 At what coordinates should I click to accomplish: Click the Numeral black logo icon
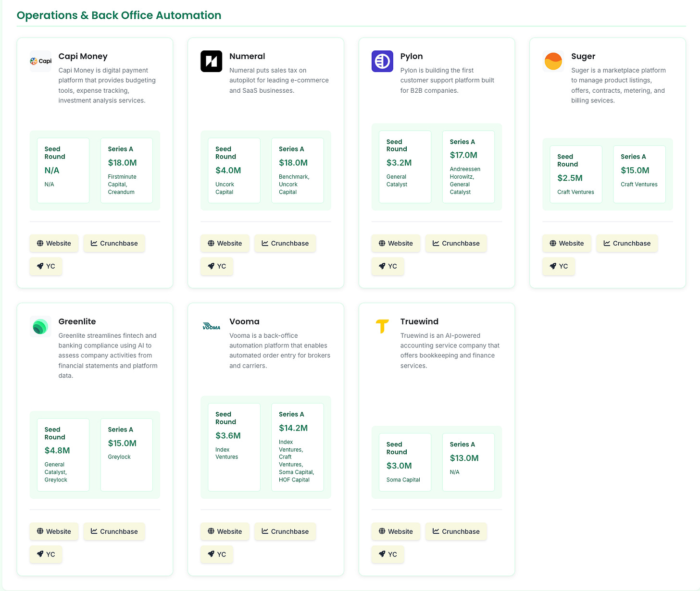211,61
